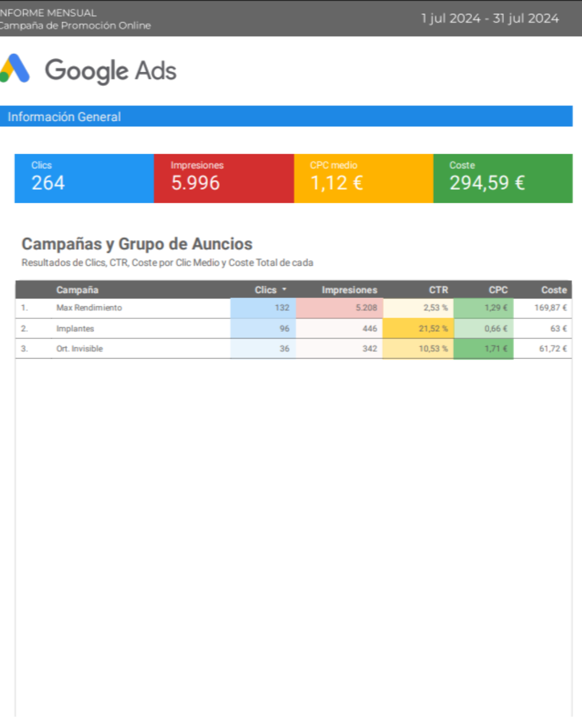582x728 pixels.
Task: Click the Clics sort arrow in table header
Action: (x=284, y=290)
